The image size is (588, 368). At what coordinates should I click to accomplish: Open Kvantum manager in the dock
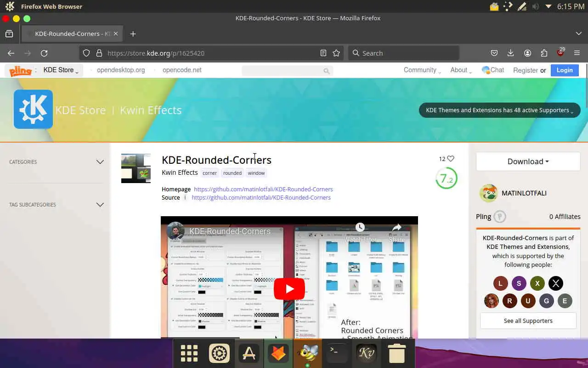[x=367, y=353]
